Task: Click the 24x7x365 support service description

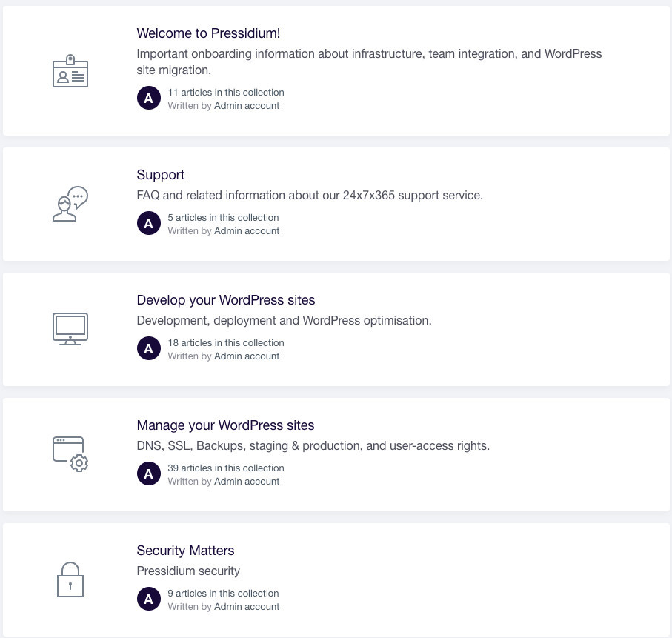Action: point(310,195)
